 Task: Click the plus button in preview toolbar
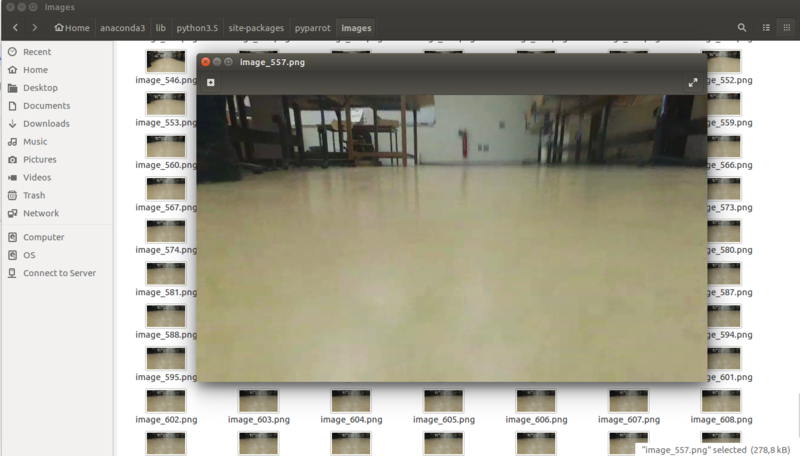(x=211, y=83)
